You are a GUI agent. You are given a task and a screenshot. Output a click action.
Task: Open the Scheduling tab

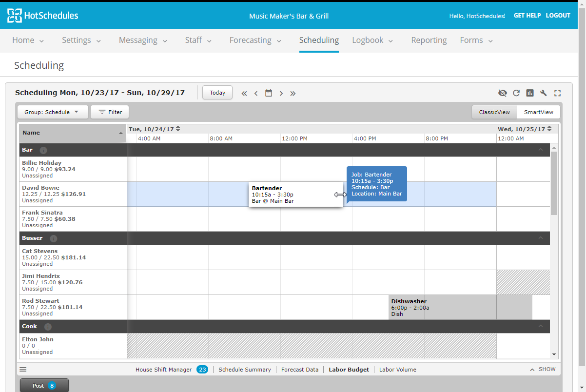pos(319,40)
